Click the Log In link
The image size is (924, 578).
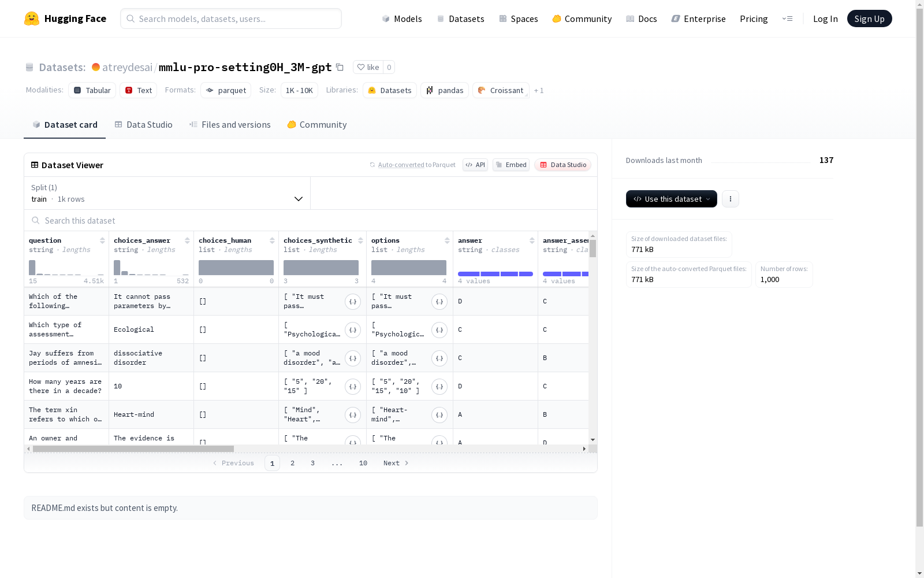coord(825,18)
